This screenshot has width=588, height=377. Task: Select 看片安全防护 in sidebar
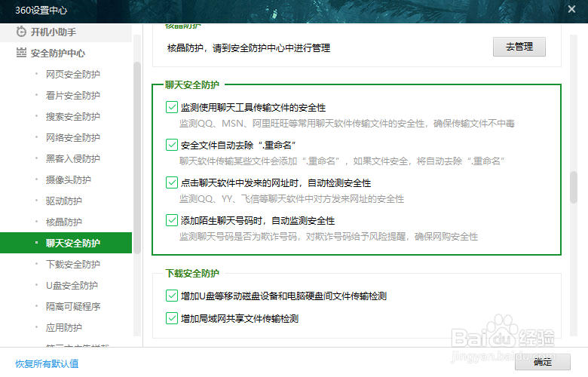(73, 95)
